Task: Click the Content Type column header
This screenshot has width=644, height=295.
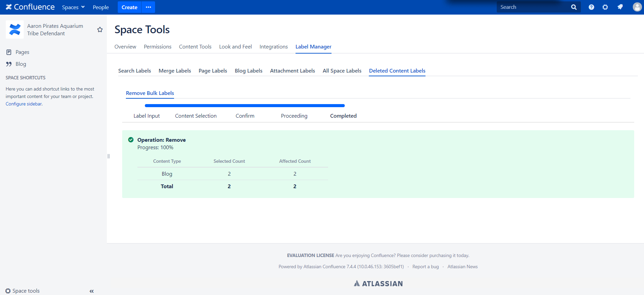Action: (x=167, y=161)
